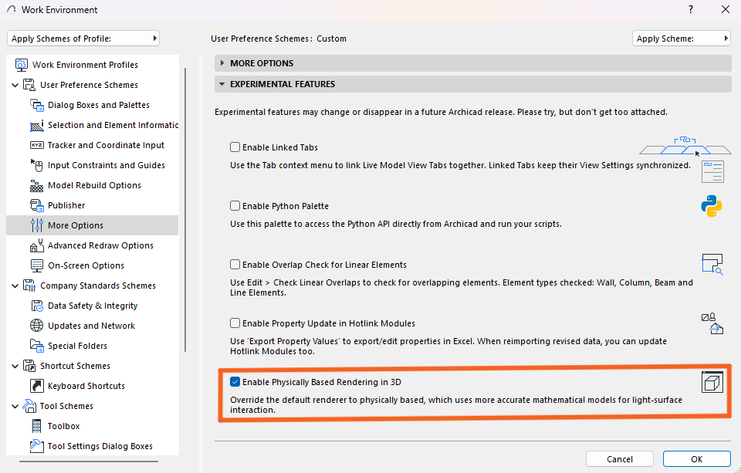This screenshot has width=741, height=473.
Task: Click the help question mark button
Action: [x=690, y=9]
